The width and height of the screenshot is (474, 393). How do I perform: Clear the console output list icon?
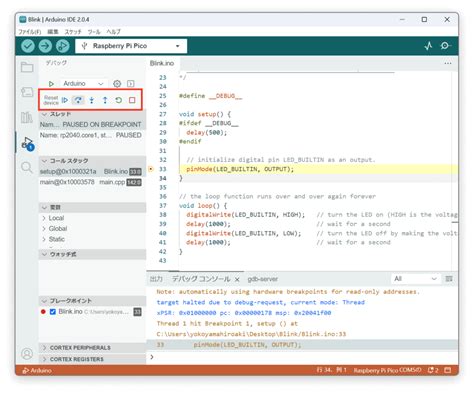pos(449,279)
